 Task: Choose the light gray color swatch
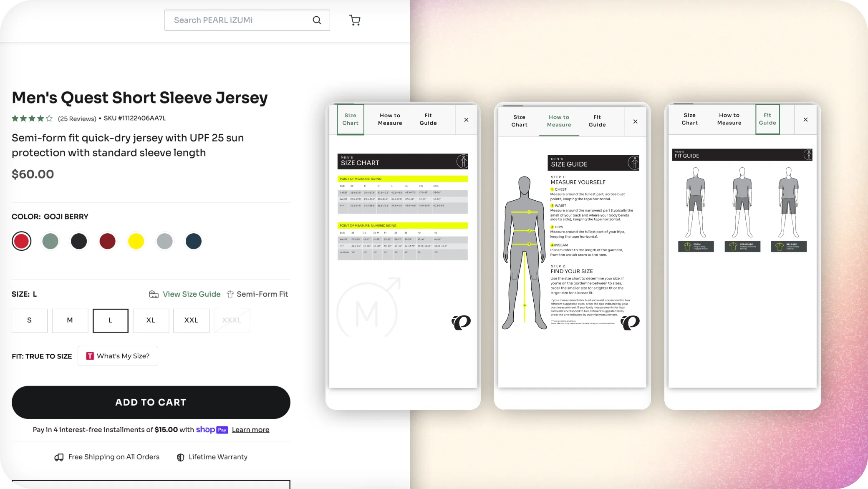click(165, 241)
